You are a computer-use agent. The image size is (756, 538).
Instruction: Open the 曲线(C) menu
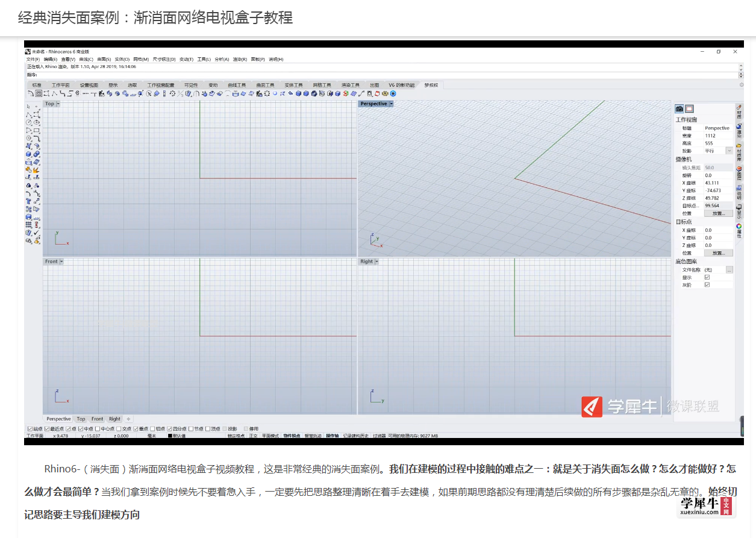tap(86, 59)
